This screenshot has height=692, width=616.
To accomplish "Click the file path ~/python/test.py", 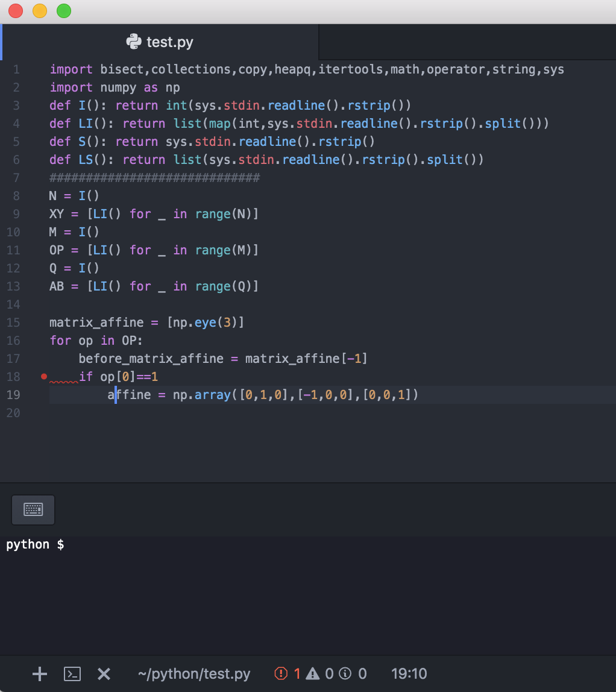I will 194,673.
